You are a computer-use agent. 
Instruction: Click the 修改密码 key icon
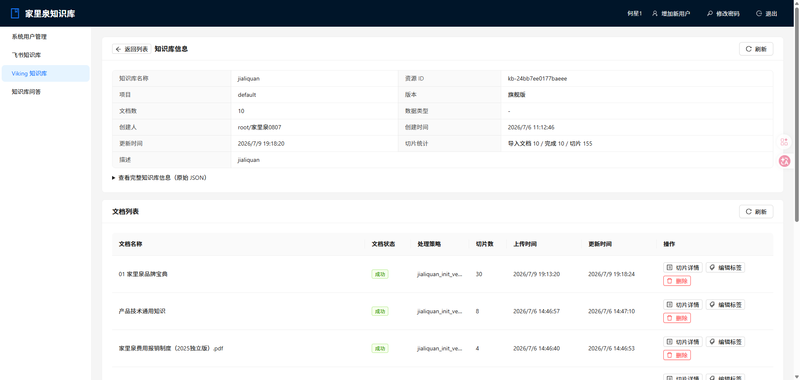710,14
